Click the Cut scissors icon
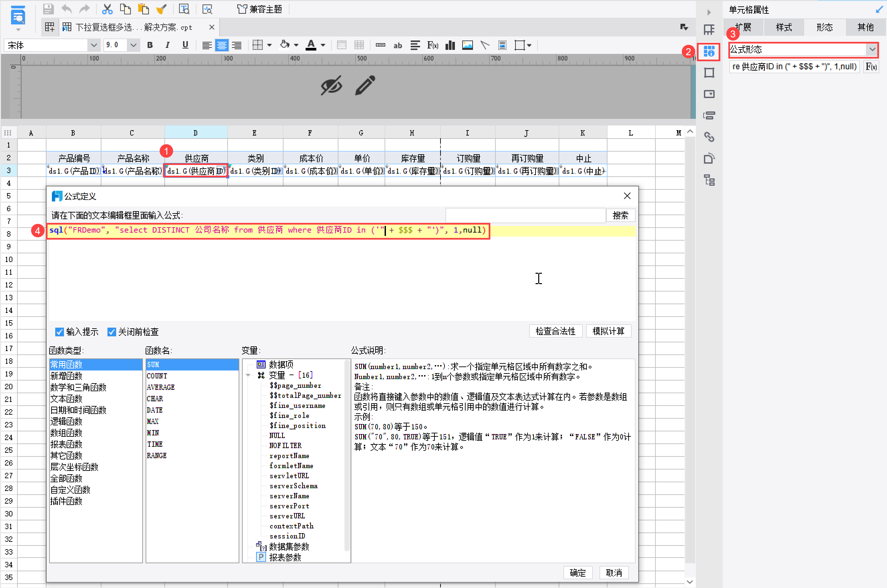Screen dimensions: 887x588 coord(107,9)
